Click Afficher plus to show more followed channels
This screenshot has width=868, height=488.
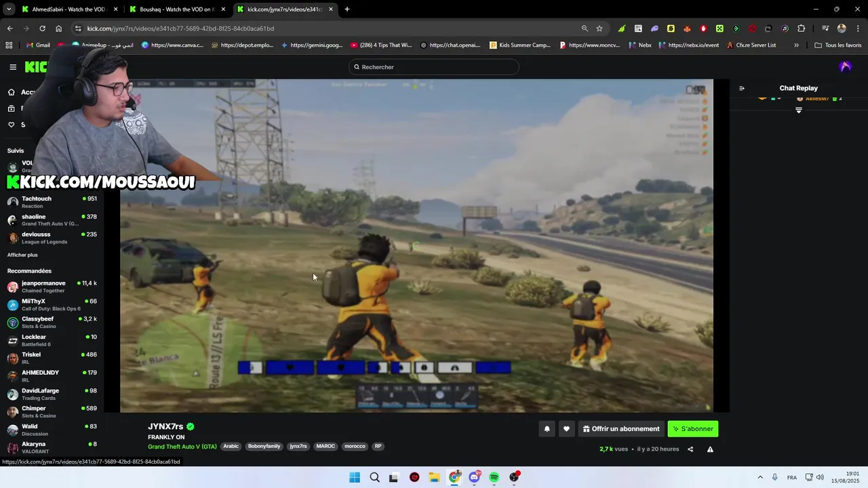(22, 255)
